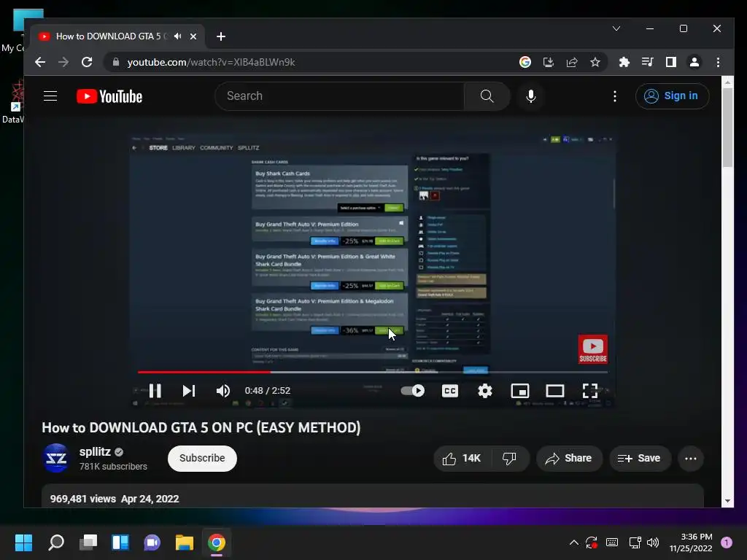
Task: Click the Subscribe watermark on video
Action: click(x=592, y=349)
